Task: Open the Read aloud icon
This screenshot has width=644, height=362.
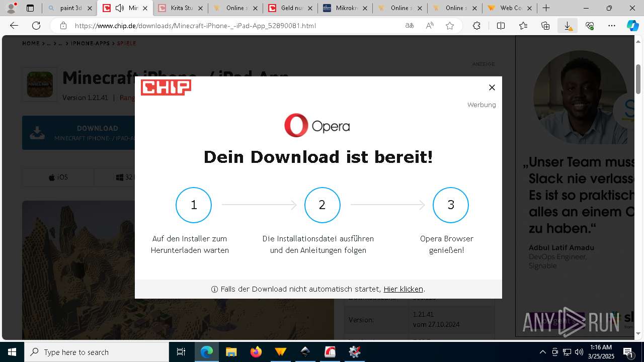Action: (430, 26)
